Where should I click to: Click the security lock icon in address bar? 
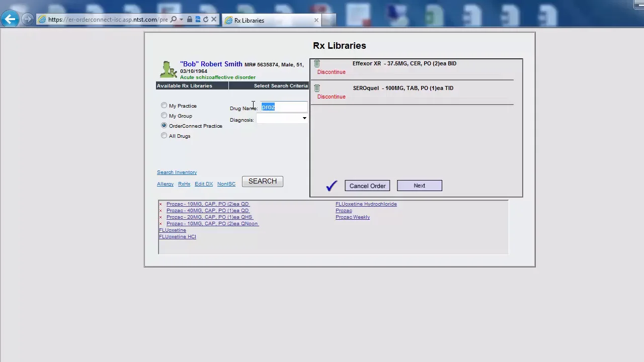click(x=189, y=20)
